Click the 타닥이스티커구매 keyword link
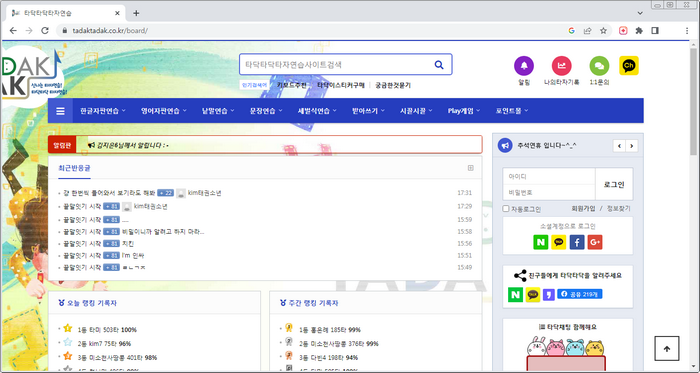Screen dimensions: 700x373 tap(341, 85)
